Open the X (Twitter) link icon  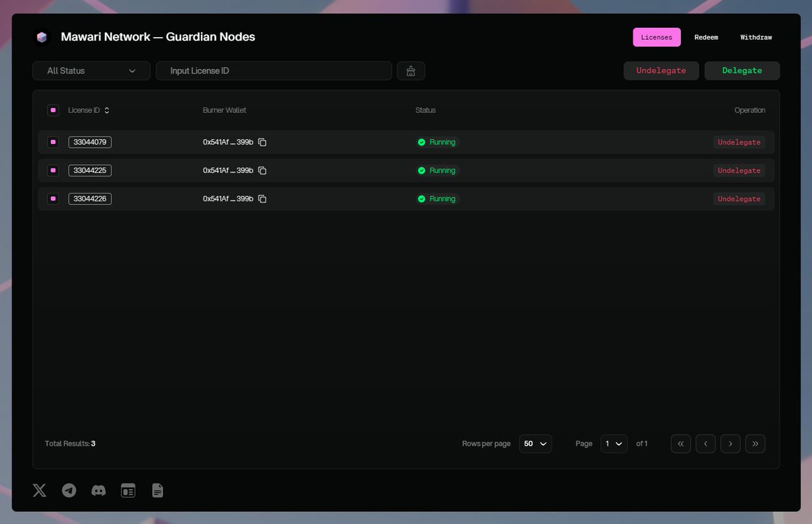40,491
